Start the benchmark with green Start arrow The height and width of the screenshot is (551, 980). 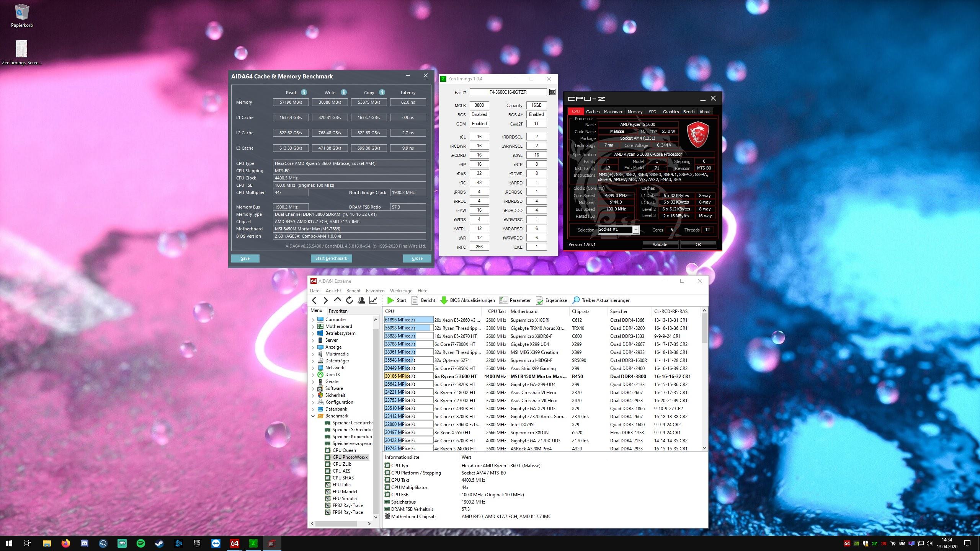[397, 300]
